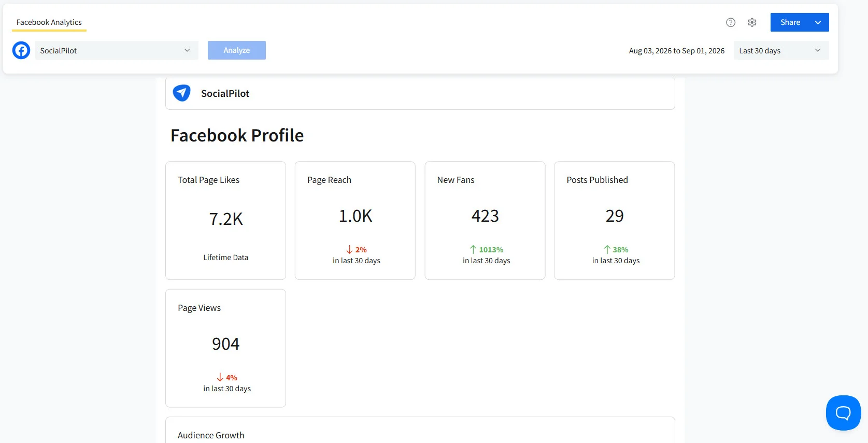Click the Facebook Profile heading
Viewport: 868px width, 443px height.
point(237,135)
